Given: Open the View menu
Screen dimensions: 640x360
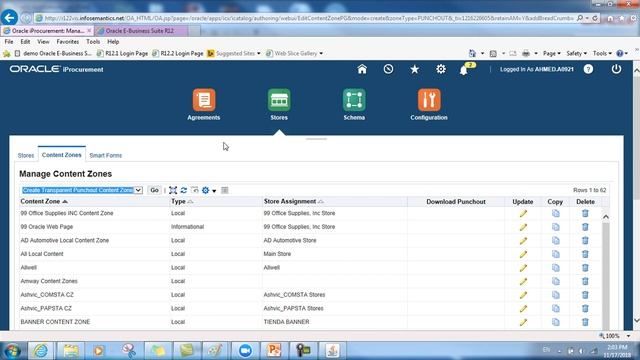Looking at the screenshot, I should pyautogui.click(x=43, y=42).
